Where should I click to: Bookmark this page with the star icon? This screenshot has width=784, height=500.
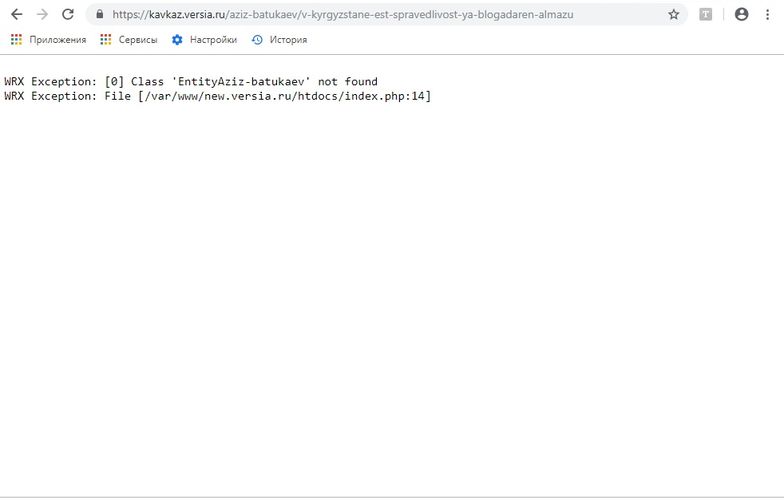[x=673, y=15]
